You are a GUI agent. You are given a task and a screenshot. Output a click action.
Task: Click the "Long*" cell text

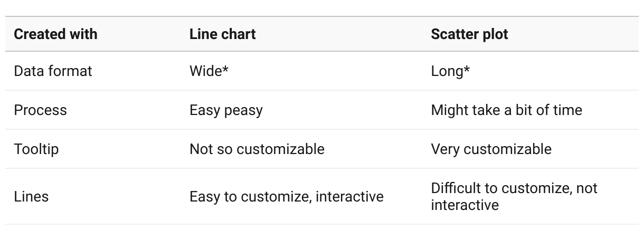point(450,71)
